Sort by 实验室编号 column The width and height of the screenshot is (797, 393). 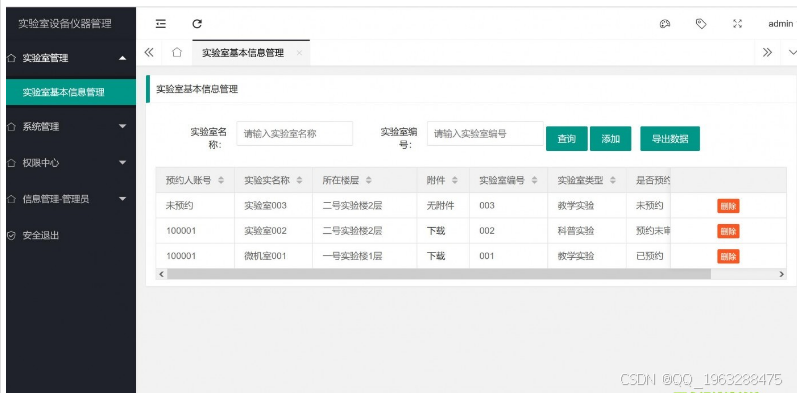[534, 180]
